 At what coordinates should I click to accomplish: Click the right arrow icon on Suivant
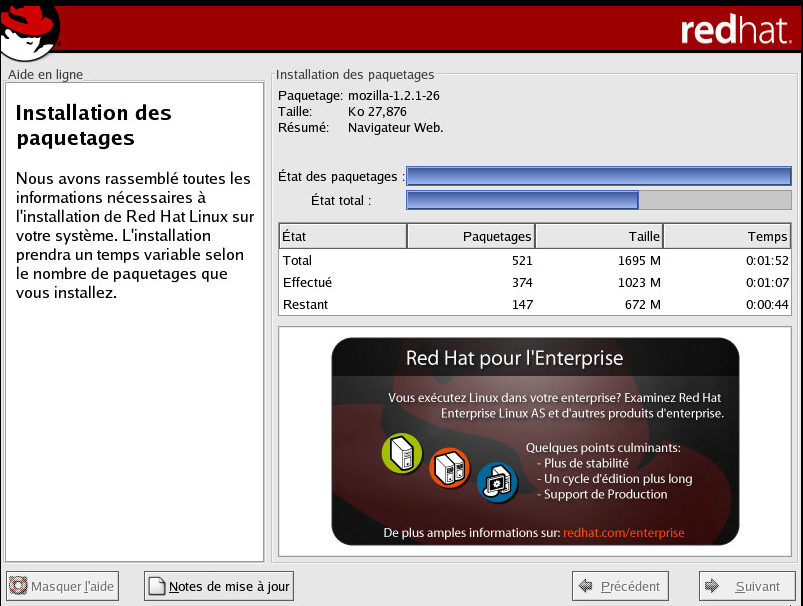pyautogui.click(x=712, y=586)
